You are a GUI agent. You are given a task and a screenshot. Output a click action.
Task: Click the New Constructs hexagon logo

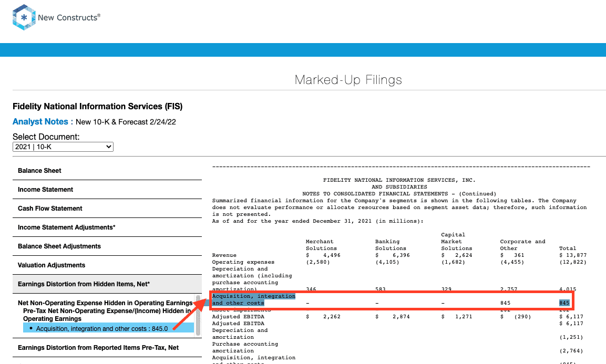click(24, 17)
